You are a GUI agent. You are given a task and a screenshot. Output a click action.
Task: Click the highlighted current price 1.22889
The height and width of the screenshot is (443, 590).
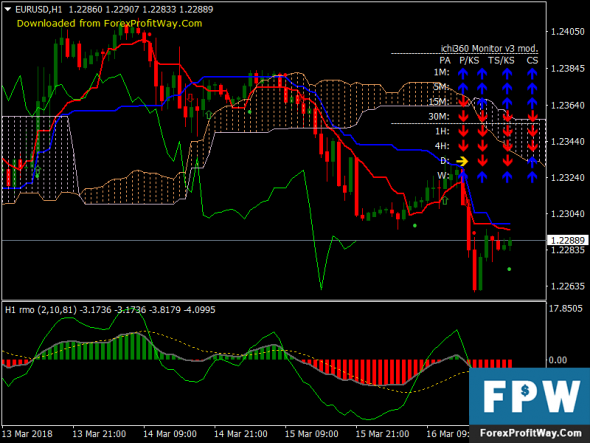pyautogui.click(x=567, y=241)
